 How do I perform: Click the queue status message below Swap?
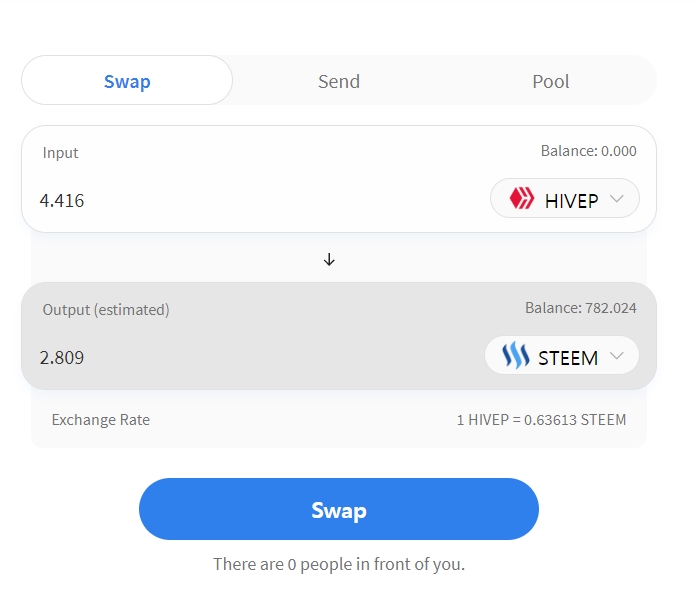tap(339, 564)
